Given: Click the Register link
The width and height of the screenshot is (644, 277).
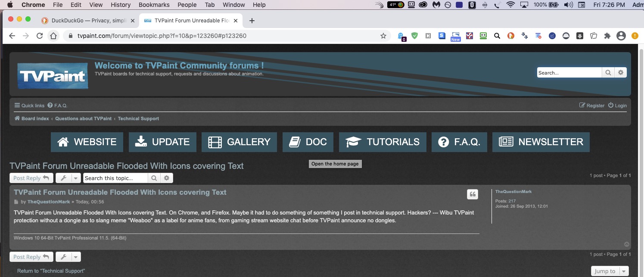Looking at the screenshot, I should (x=592, y=106).
